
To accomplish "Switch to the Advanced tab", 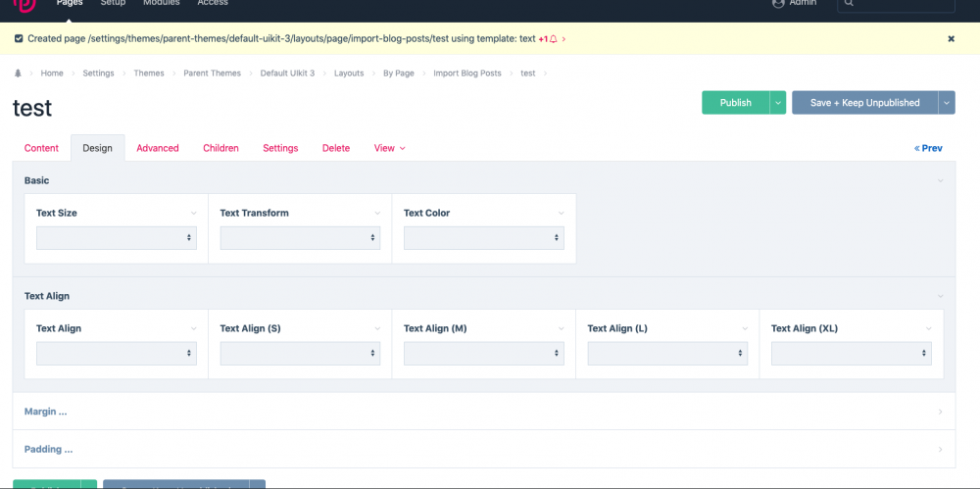I will pyautogui.click(x=158, y=148).
